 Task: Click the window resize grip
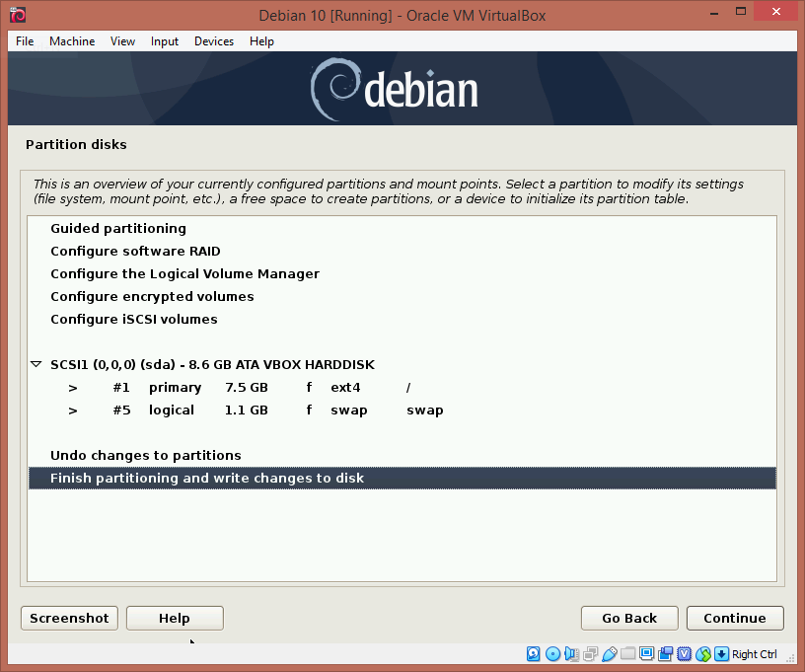pyautogui.click(x=791, y=657)
